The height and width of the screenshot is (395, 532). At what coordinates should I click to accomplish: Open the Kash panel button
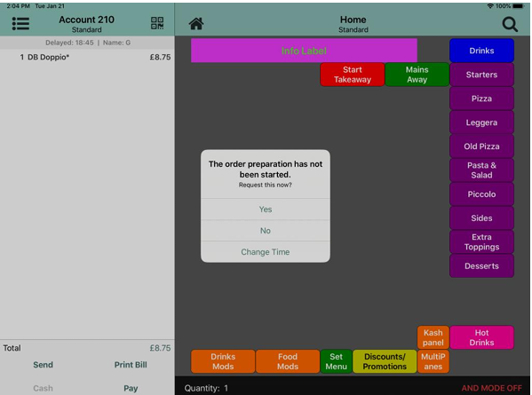[433, 337]
